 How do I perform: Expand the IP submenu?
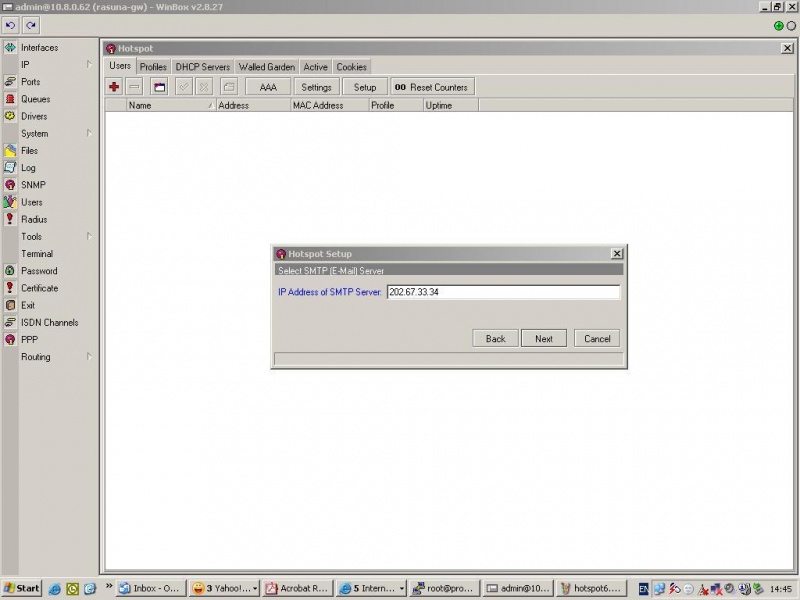25,64
